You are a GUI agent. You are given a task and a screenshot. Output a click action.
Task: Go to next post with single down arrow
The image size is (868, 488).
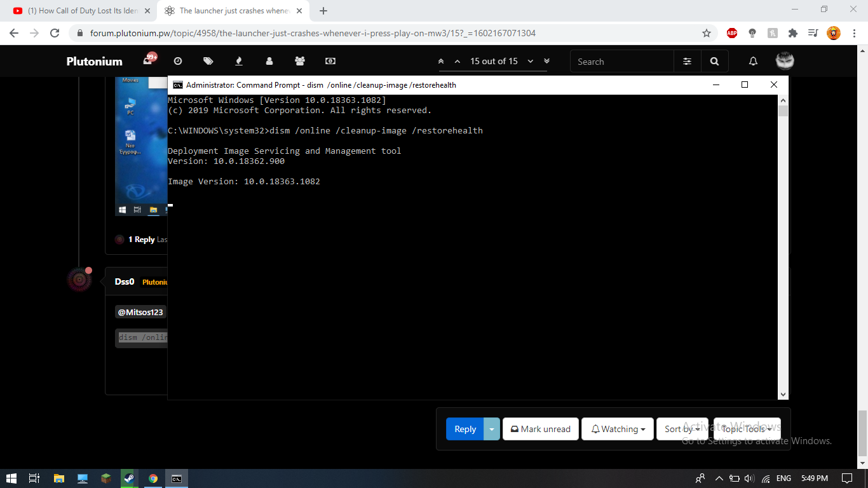pyautogui.click(x=531, y=62)
